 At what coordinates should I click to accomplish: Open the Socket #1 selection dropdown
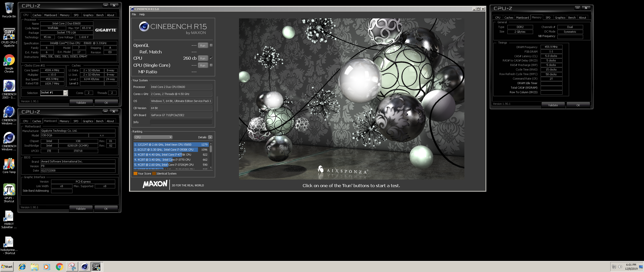point(54,93)
